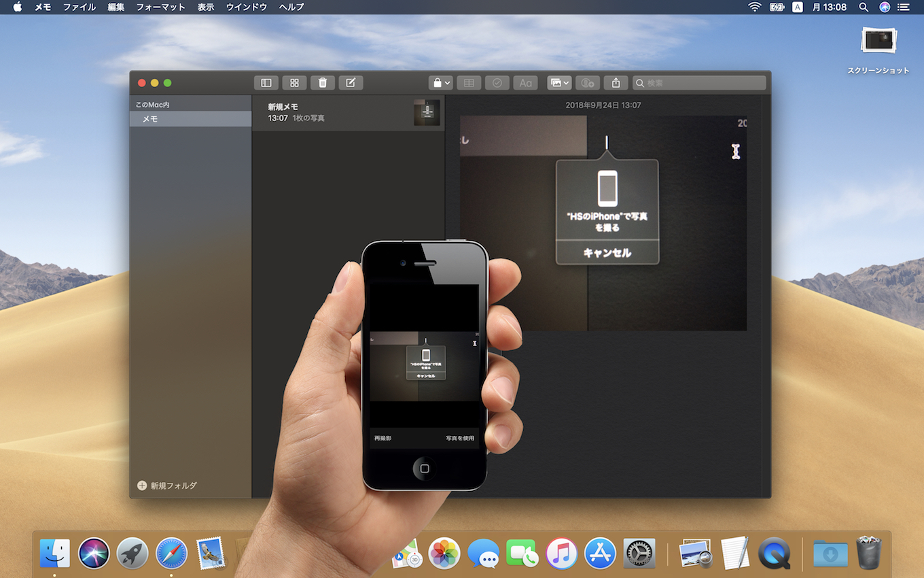The width and height of the screenshot is (924, 578).
Task: Click the このMac内 section header
Action: coord(152,105)
